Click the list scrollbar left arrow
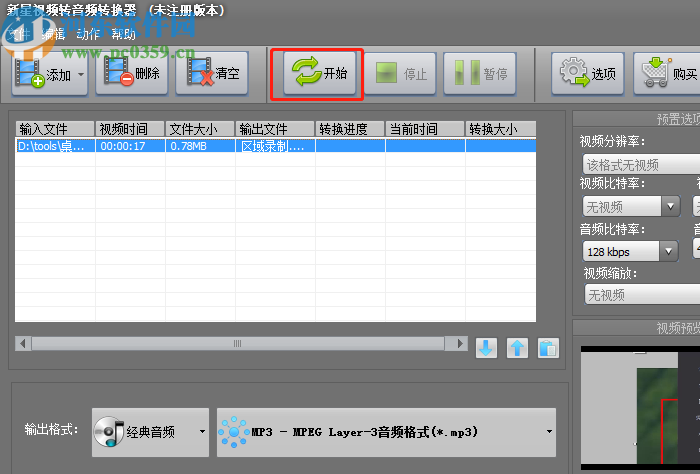Viewport: 700px width, 474px height. pos(23,344)
